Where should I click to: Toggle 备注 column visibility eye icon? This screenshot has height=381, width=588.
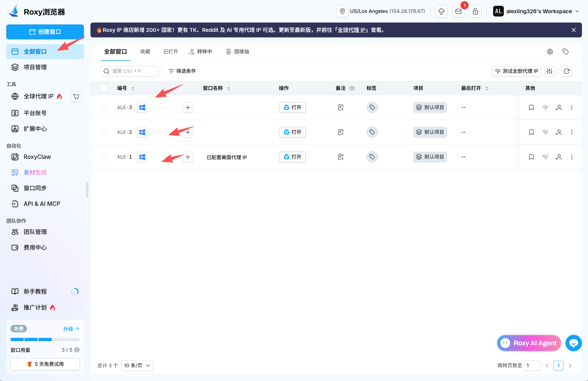[x=352, y=88]
